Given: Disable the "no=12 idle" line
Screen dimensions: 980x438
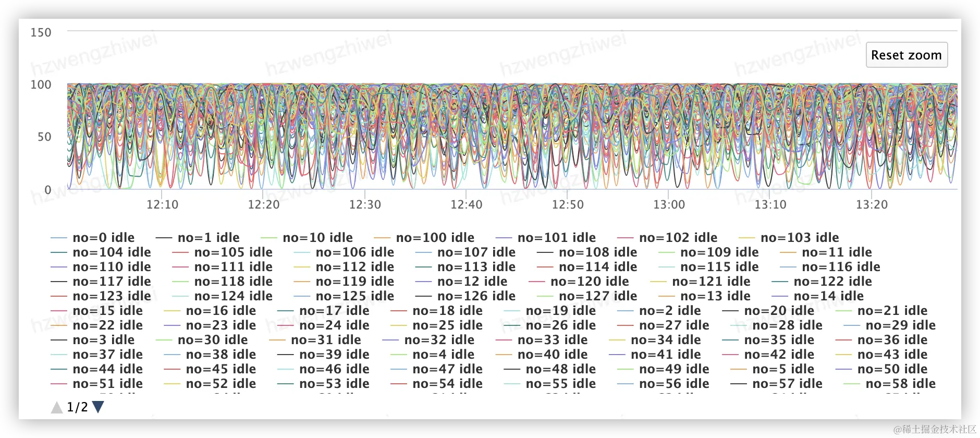Looking at the screenshot, I should pyautogui.click(x=461, y=282).
